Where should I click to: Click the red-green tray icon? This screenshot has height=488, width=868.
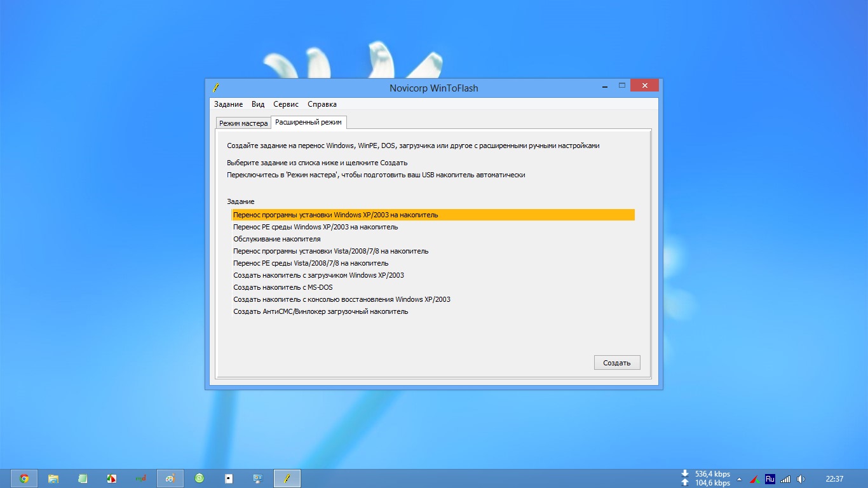click(x=755, y=479)
